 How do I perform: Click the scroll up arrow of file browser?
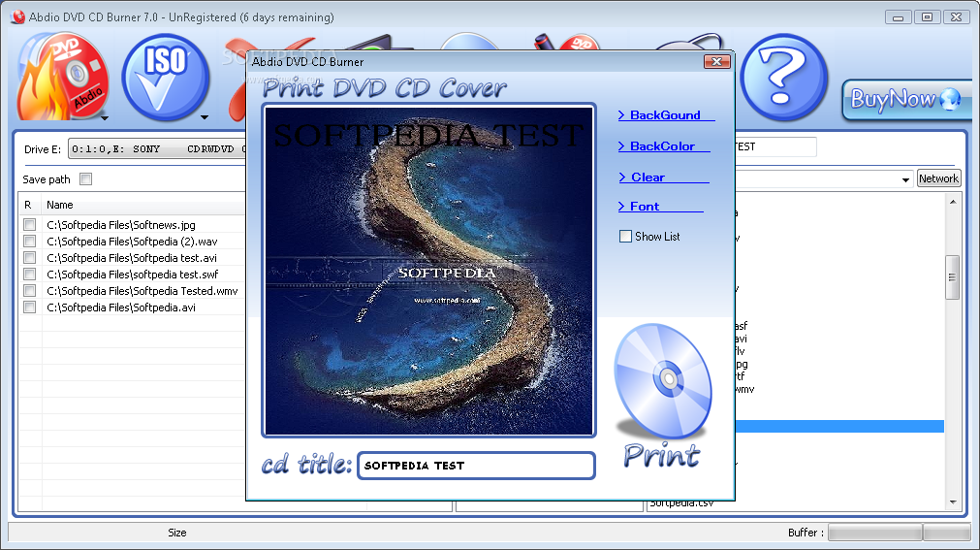(953, 202)
